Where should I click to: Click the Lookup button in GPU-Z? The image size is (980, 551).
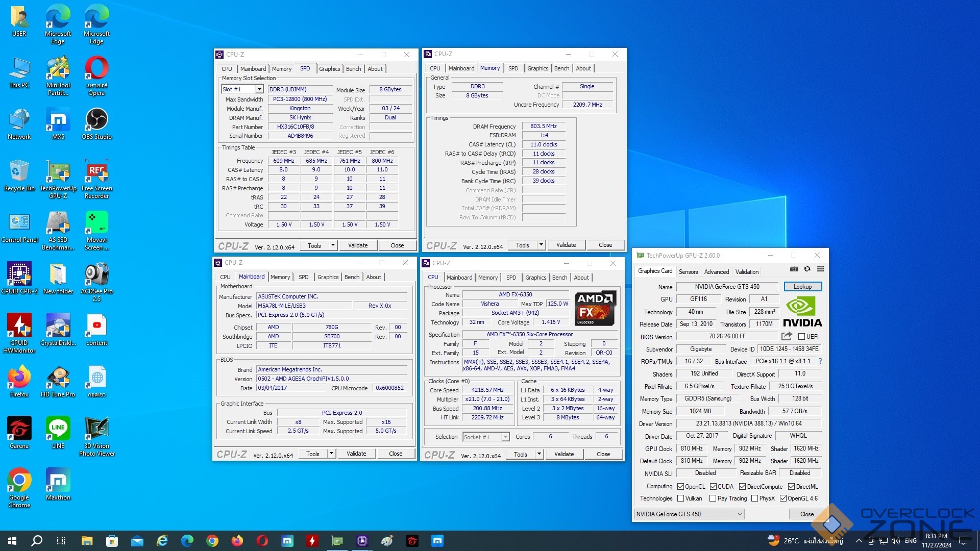tap(802, 287)
